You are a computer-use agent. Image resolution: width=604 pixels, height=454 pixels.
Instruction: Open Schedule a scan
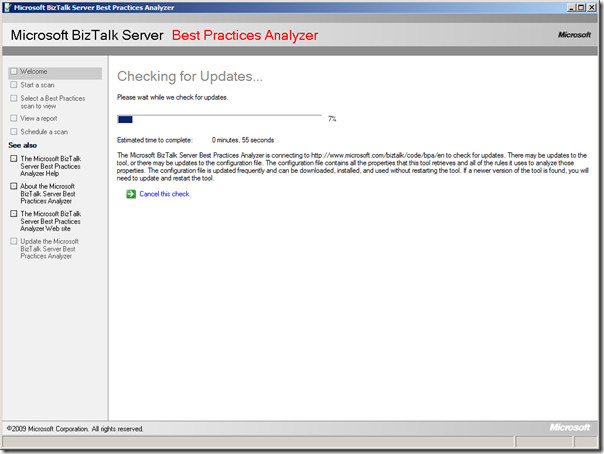(44, 132)
